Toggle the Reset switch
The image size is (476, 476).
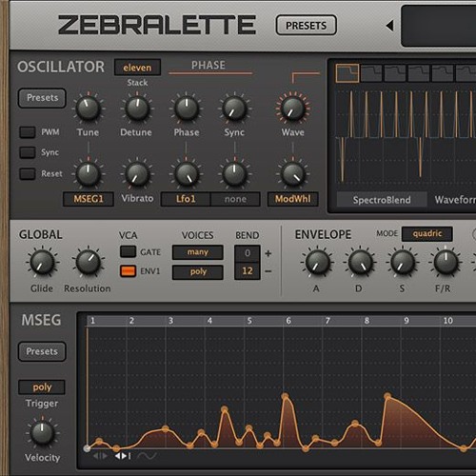[28, 174]
